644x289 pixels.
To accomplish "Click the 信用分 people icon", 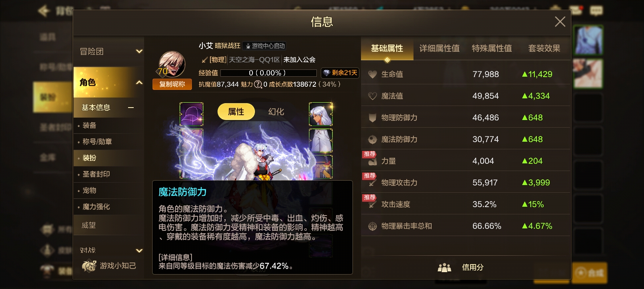I will coord(444,267).
